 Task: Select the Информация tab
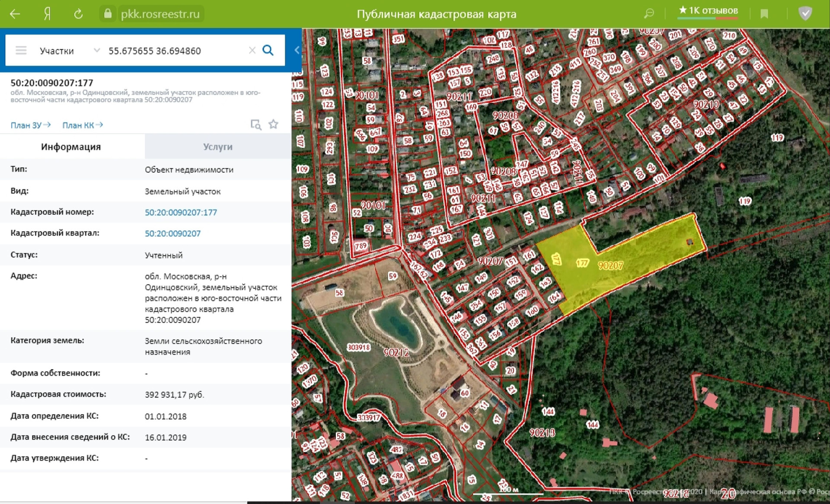click(71, 147)
